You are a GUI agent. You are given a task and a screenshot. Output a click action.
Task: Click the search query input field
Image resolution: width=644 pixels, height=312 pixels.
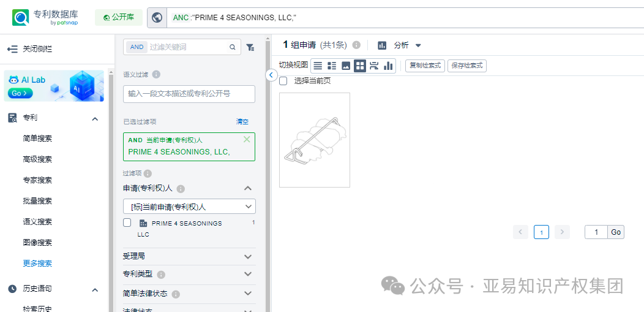coord(405,18)
